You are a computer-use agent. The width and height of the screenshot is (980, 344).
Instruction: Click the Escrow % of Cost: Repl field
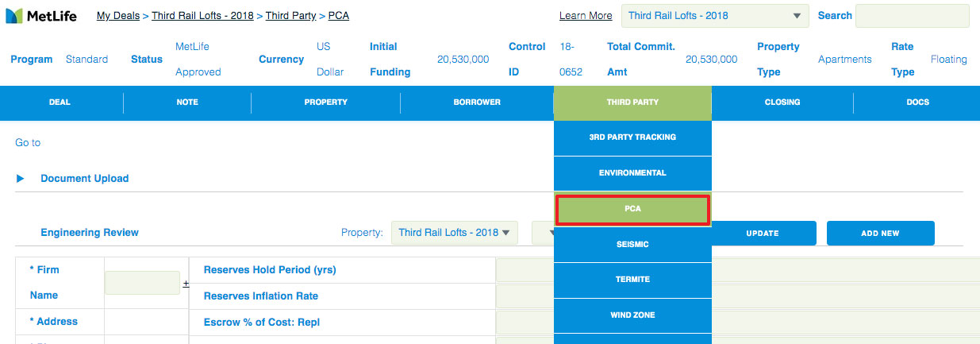pos(738,323)
